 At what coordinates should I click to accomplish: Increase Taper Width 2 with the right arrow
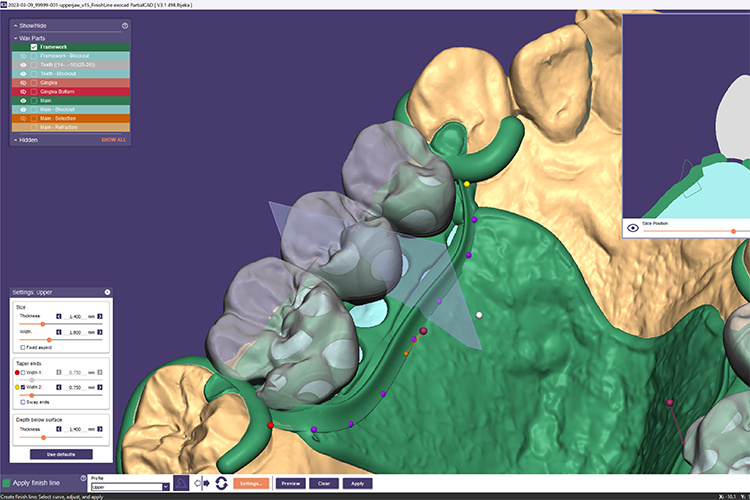tap(99, 387)
